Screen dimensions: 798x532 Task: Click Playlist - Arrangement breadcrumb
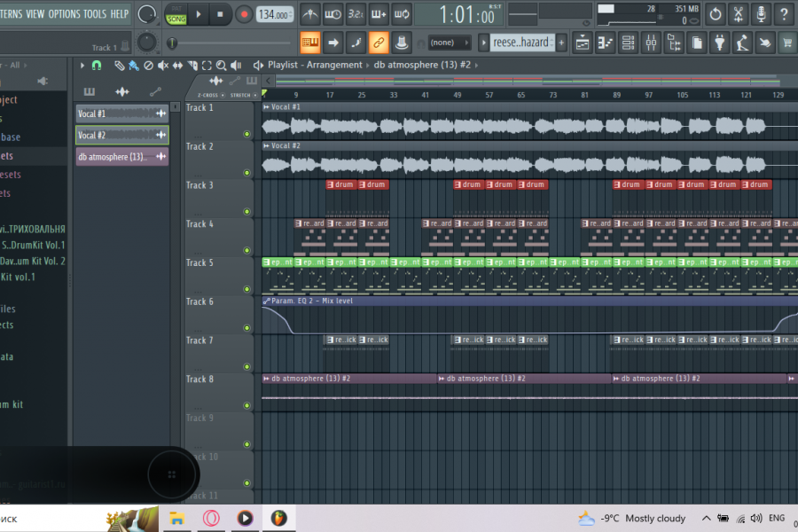[x=315, y=65]
